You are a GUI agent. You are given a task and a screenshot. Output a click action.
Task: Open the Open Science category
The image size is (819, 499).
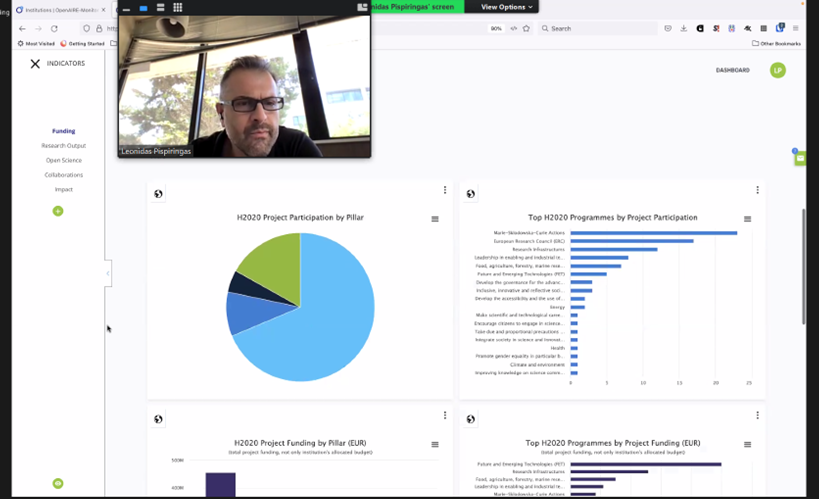pyautogui.click(x=64, y=160)
